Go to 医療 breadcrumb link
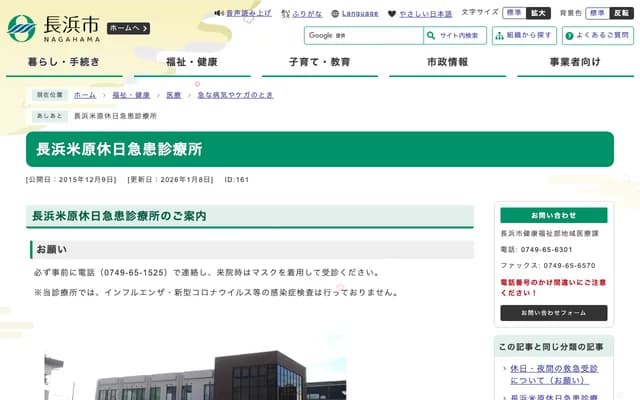Image resolution: width=640 pixels, height=400 pixels. pyautogui.click(x=173, y=95)
